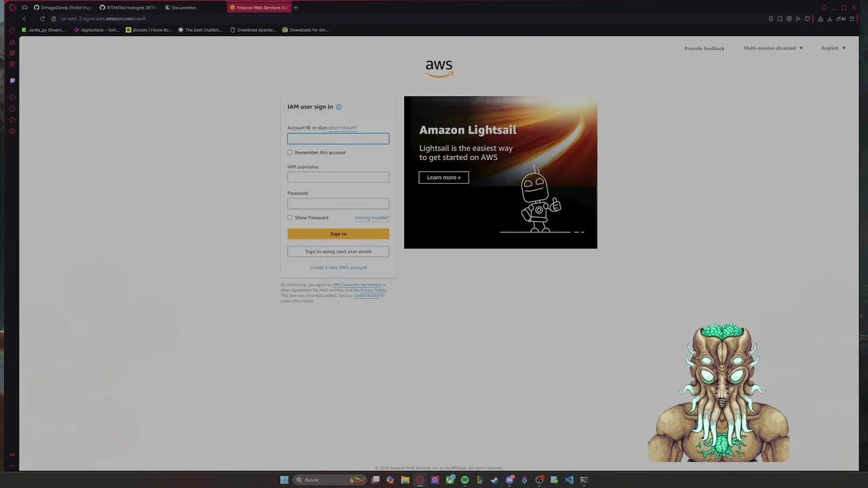Screen dimensions: 868x488
Task: Focus the Account ID or alias field
Action: point(338,139)
